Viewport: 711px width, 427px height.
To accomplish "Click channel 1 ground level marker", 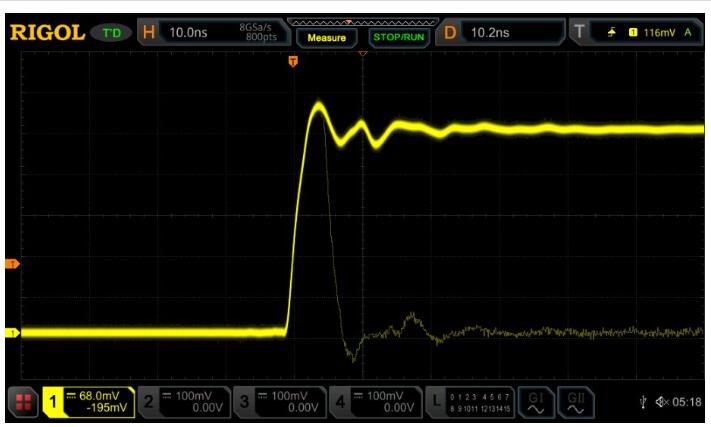I will tap(13, 333).
